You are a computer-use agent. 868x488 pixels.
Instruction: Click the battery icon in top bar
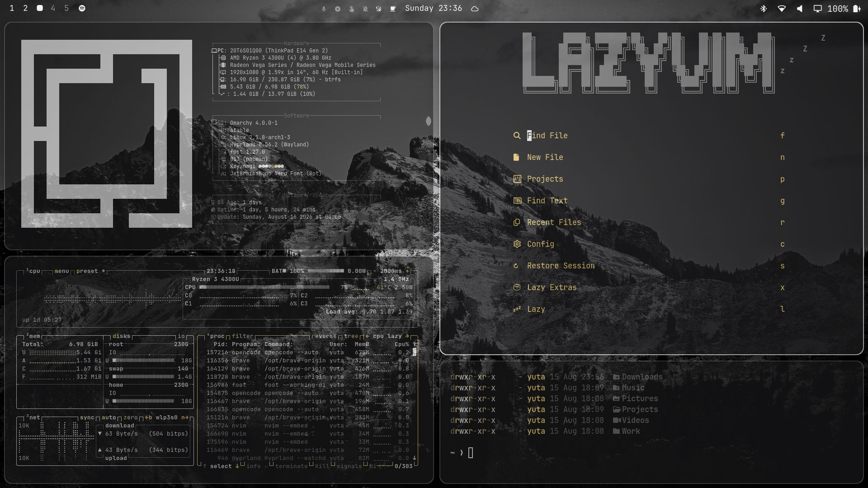click(x=857, y=9)
